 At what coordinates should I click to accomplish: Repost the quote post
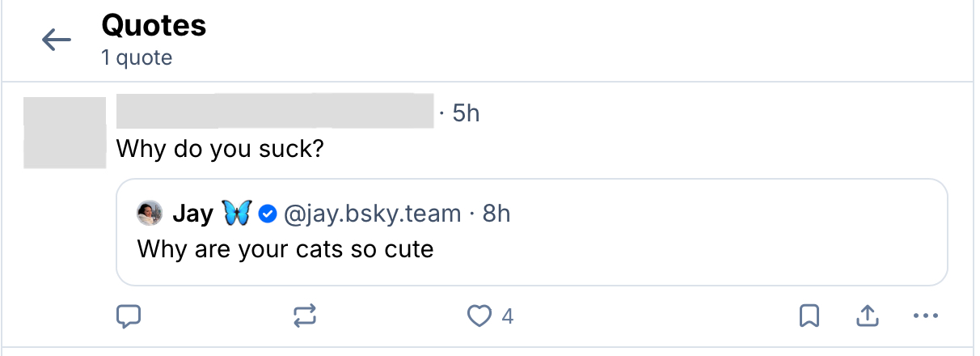coord(305,316)
